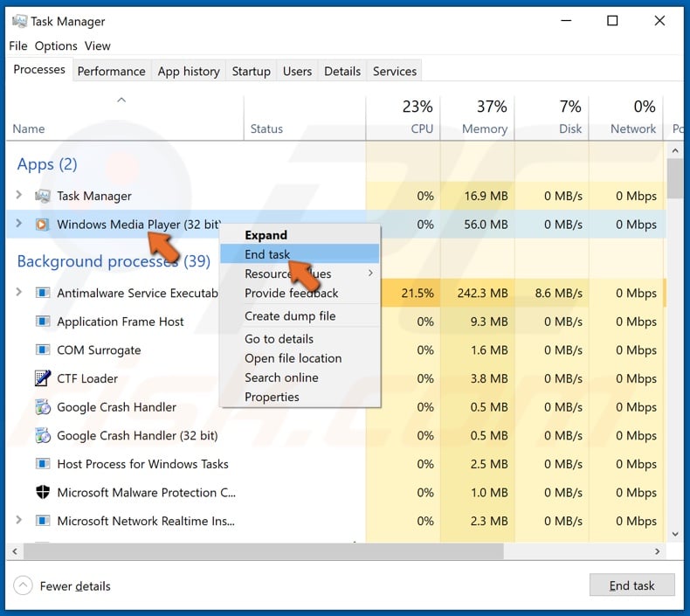The image size is (690, 616).
Task: Click the Fewer details circle arrow icon
Action: pyautogui.click(x=23, y=585)
